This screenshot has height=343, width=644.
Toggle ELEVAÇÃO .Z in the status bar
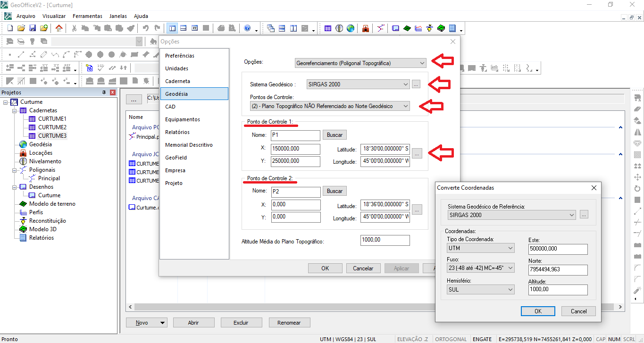click(x=412, y=339)
